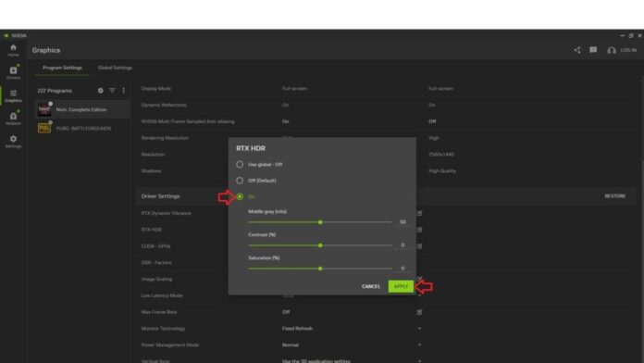Click the DSR - Factors row label
The image size is (644, 363).
pos(156,262)
